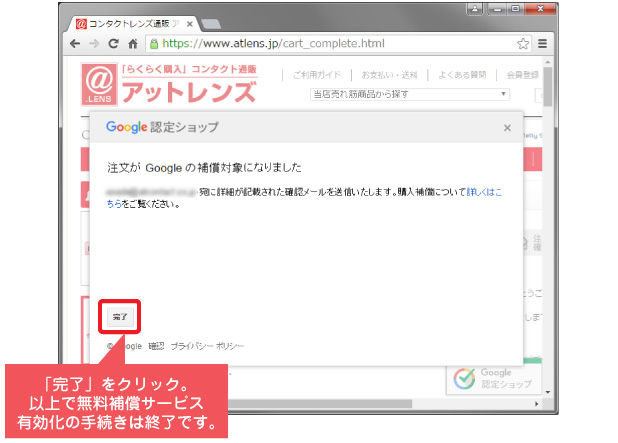Bookmark the page with the star icon
The width and height of the screenshot is (618, 443).
pos(523,44)
